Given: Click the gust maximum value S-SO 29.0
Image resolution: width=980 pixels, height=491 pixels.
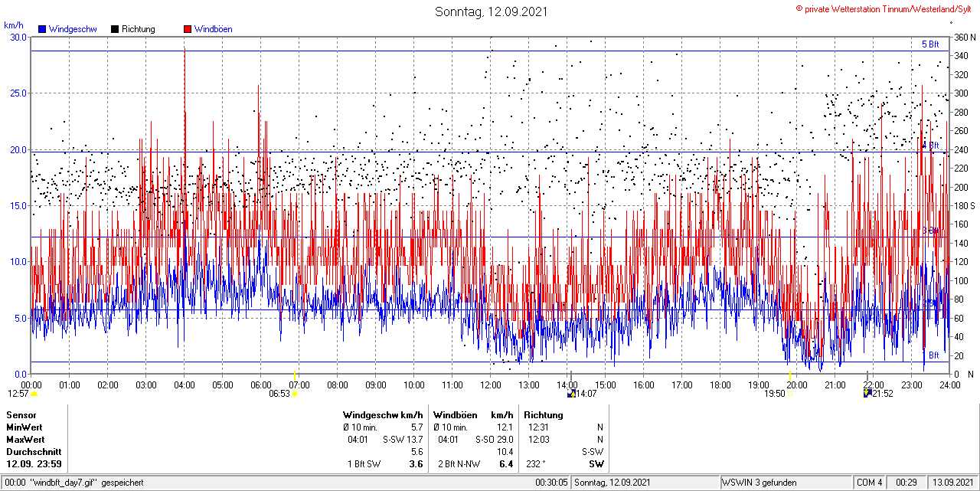Looking at the screenshot, I should tap(494, 440).
